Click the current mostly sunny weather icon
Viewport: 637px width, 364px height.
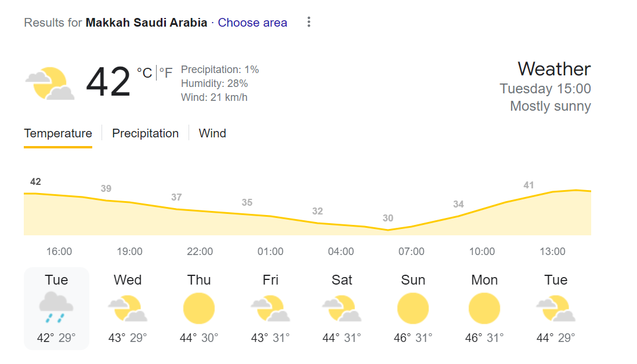[50, 83]
